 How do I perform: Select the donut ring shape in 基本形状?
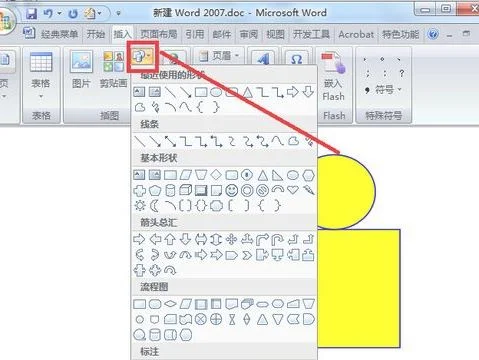click(x=247, y=190)
